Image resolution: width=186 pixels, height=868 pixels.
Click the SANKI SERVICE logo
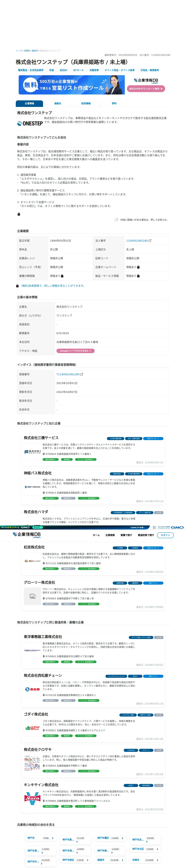pyautogui.click(x=32, y=452)
